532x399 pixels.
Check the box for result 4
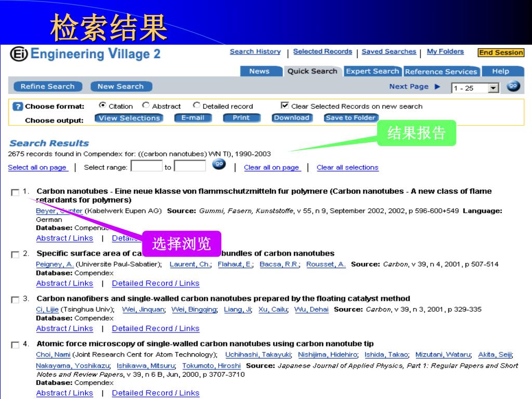[x=15, y=345]
